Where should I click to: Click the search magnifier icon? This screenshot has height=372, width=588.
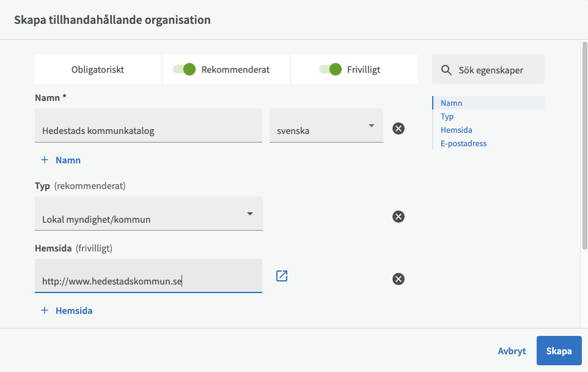coord(447,70)
